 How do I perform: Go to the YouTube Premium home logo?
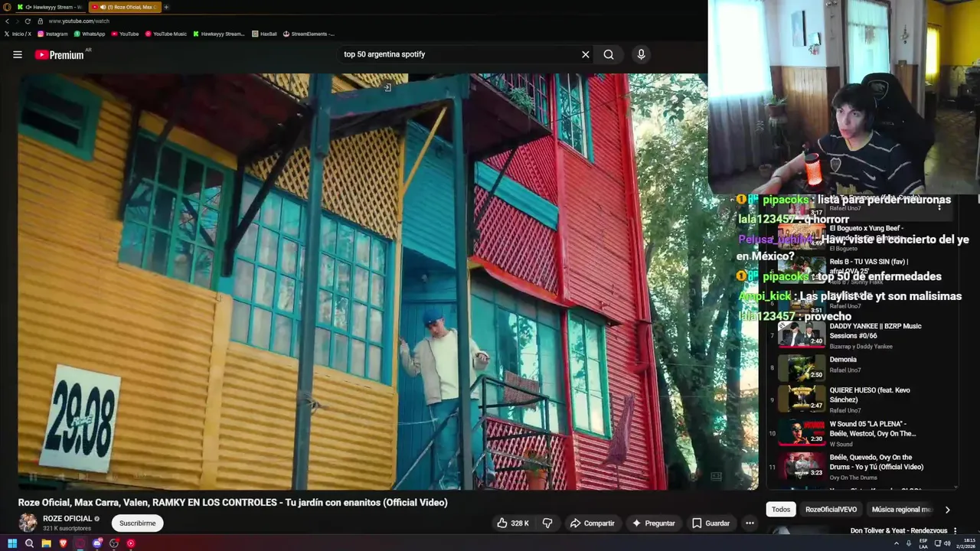coord(60,54)
